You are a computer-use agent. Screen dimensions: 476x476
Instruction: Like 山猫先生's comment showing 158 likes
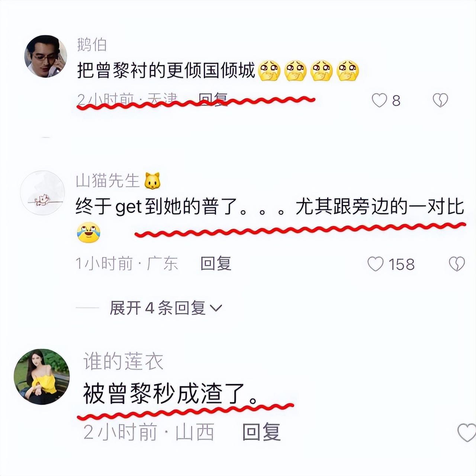(x=375, y=264)
